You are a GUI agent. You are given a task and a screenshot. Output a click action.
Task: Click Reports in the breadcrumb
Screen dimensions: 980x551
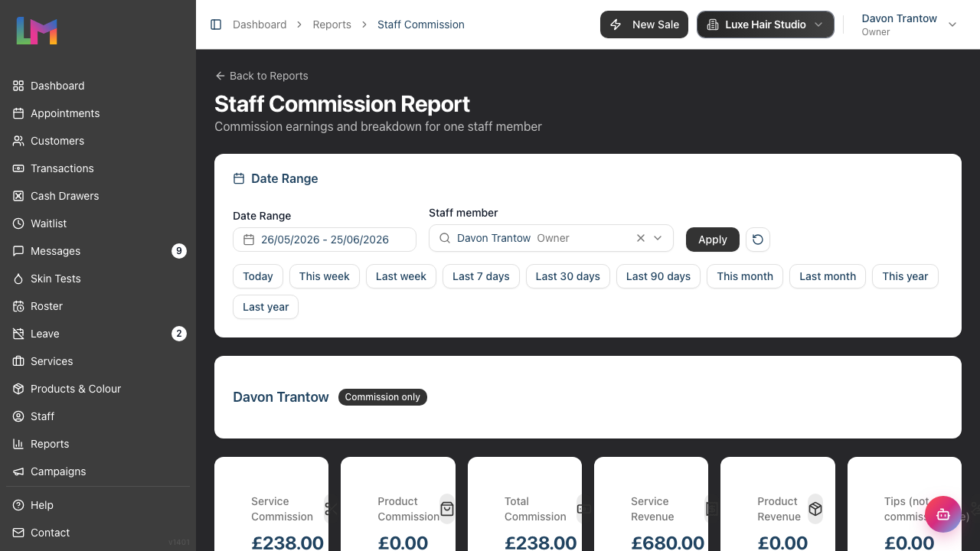pyautogui.click(x=332, y=24)
